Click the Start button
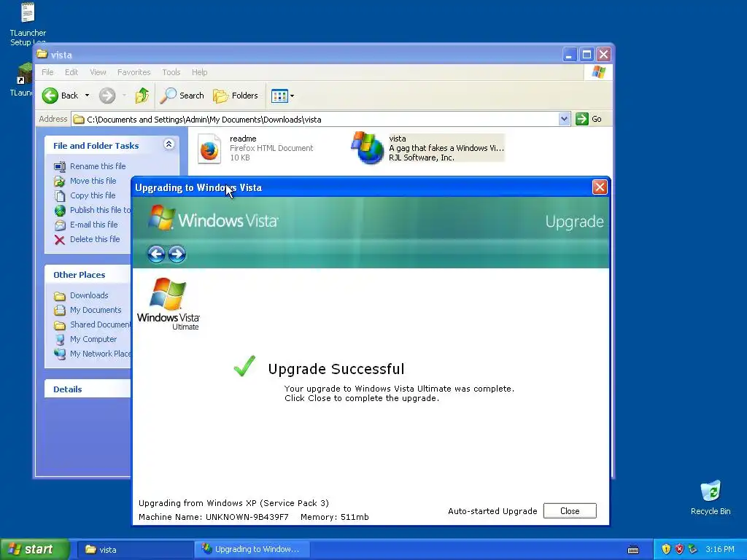 pos(34,550)
